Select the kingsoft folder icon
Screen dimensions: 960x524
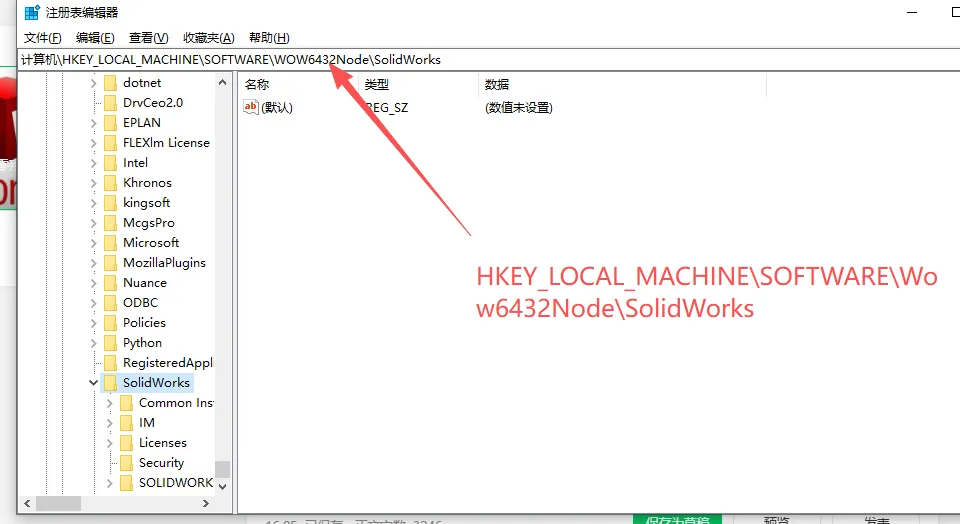(110, 203)
